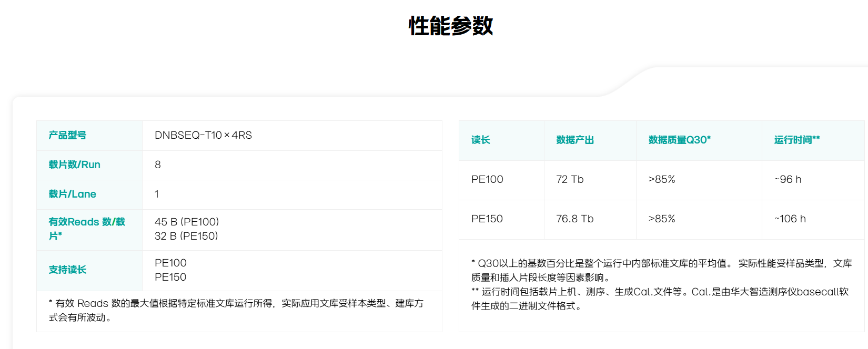Select the 产品型号 row label
868x349 pixels.
click(x=67, y=136)
